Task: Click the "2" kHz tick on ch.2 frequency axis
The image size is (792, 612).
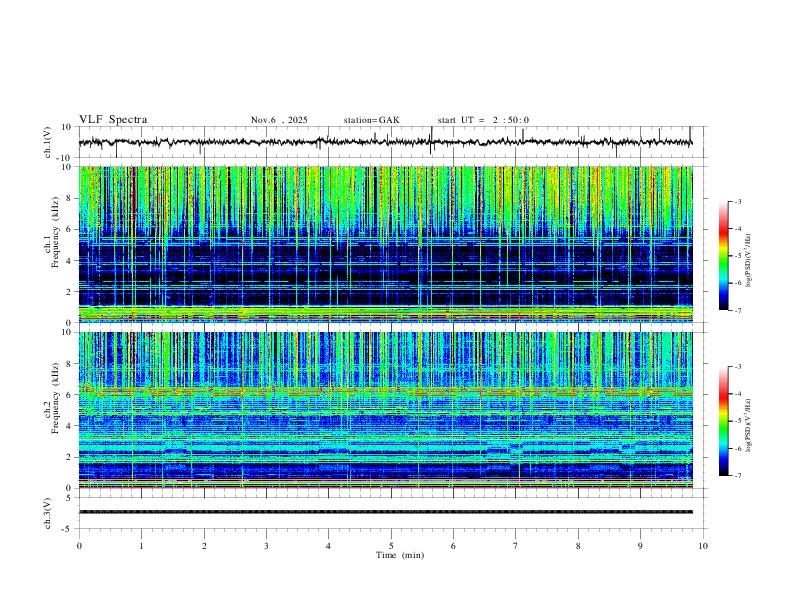Action: pyautogui.click(x=70, y=457)
